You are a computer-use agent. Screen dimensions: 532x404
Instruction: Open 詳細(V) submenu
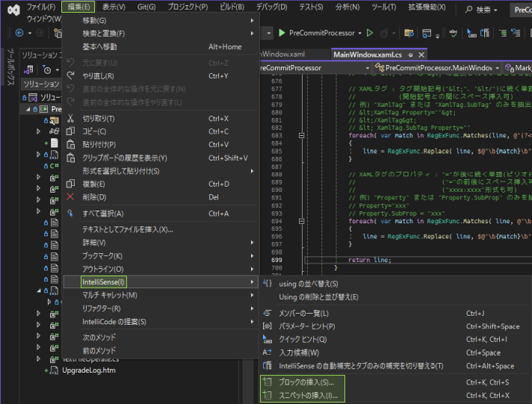161,243
